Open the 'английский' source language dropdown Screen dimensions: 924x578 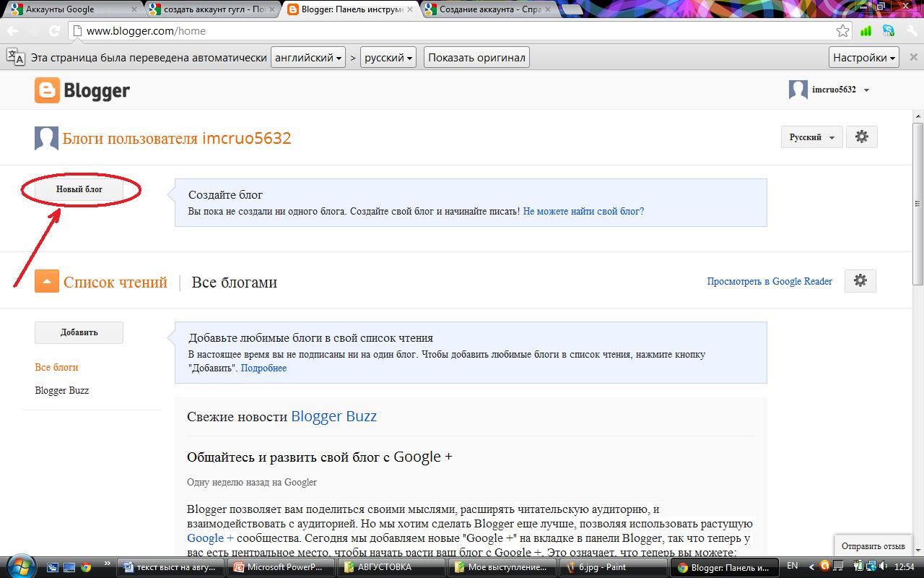click(308, 57)
